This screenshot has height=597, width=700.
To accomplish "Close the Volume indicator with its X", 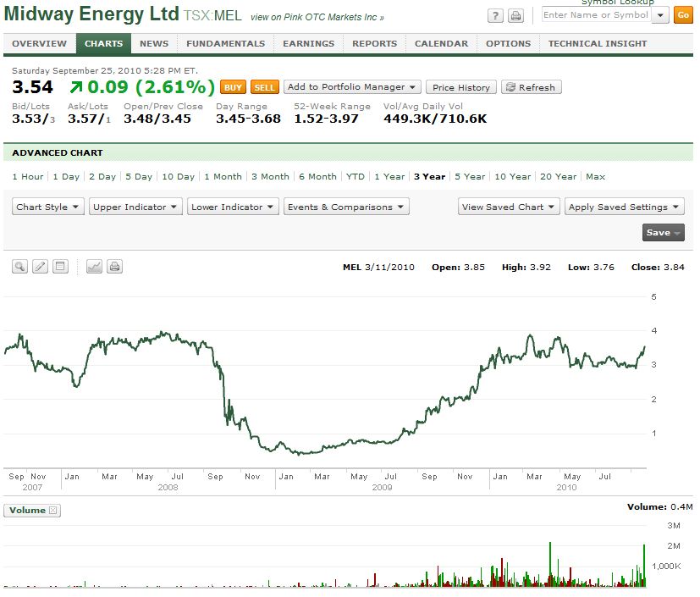I will (x=52, y=510).
